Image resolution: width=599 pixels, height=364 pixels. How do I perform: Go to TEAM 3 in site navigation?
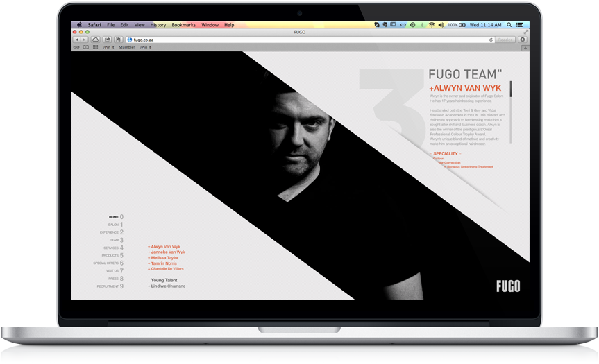(117, 240)
